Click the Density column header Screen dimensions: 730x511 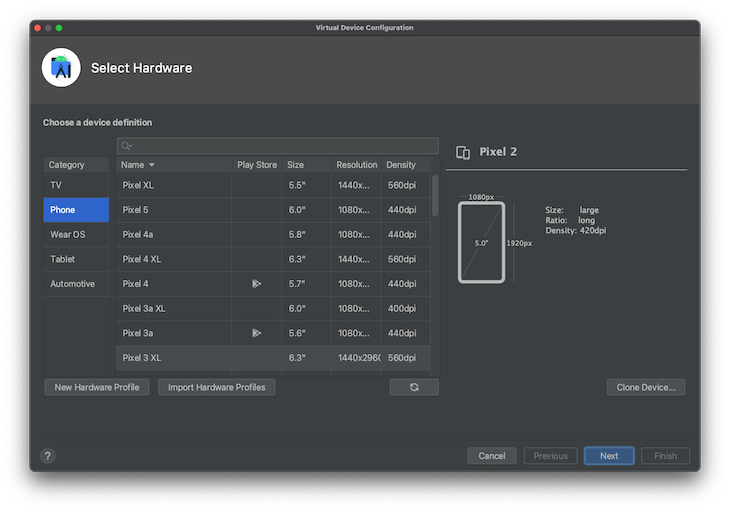click(406, 165)
